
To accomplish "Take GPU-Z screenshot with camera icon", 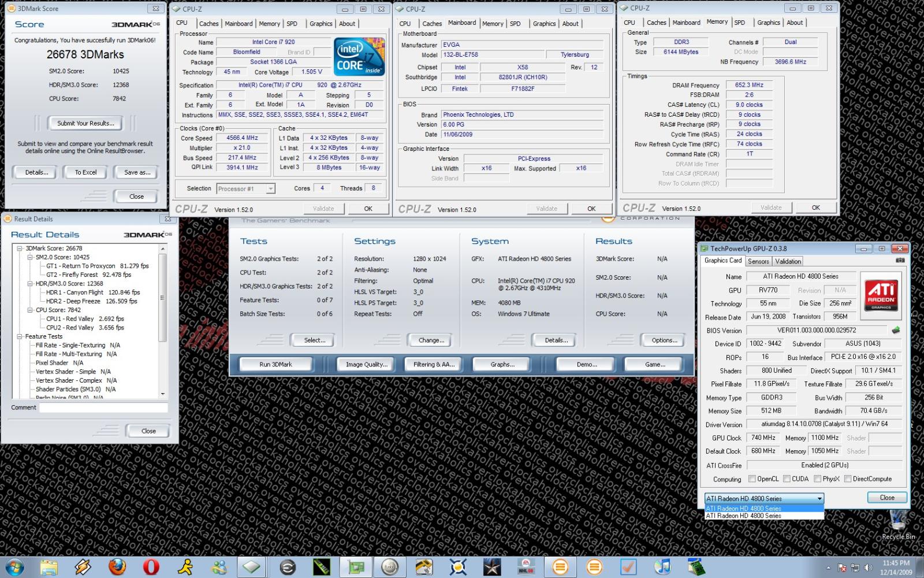I will pos(900,261).
